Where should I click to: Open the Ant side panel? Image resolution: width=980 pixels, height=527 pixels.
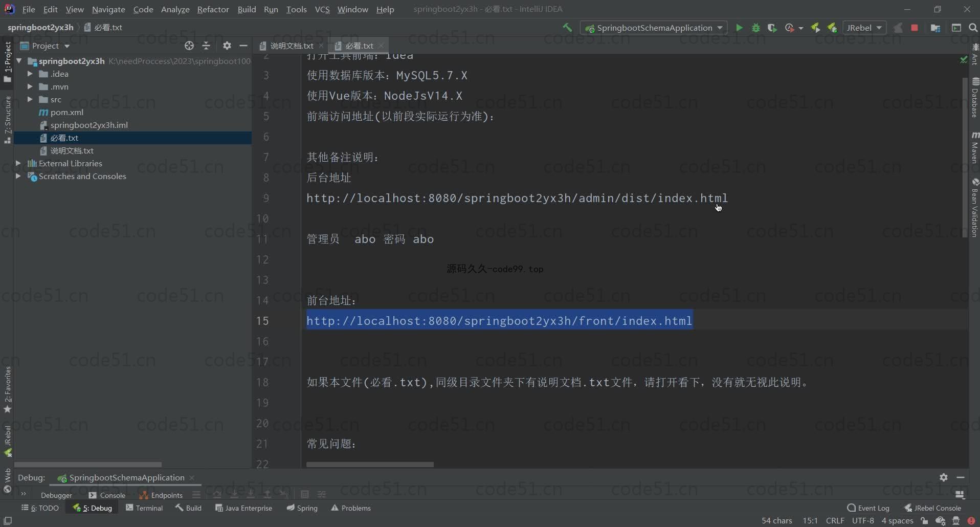pos(975,55)
